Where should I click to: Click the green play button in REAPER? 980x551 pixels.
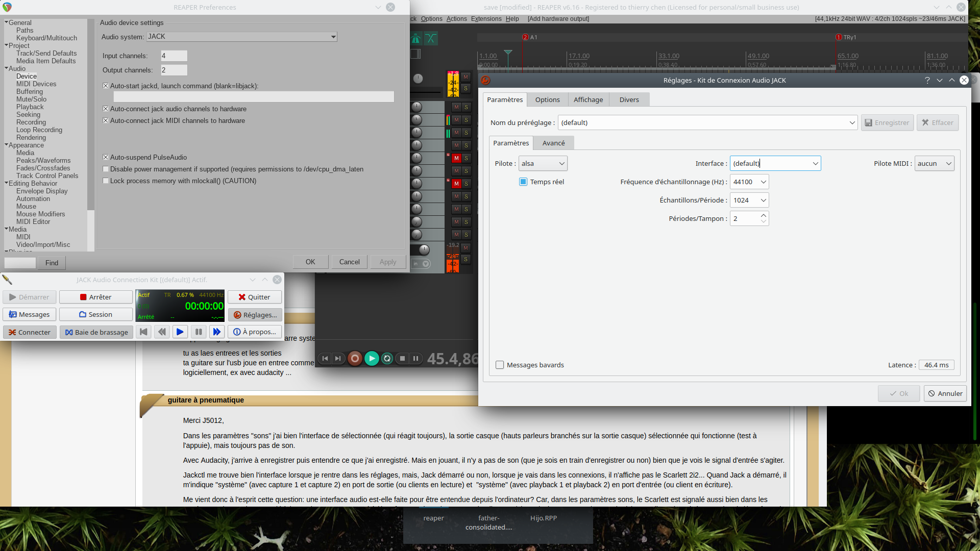coord(372,359)
